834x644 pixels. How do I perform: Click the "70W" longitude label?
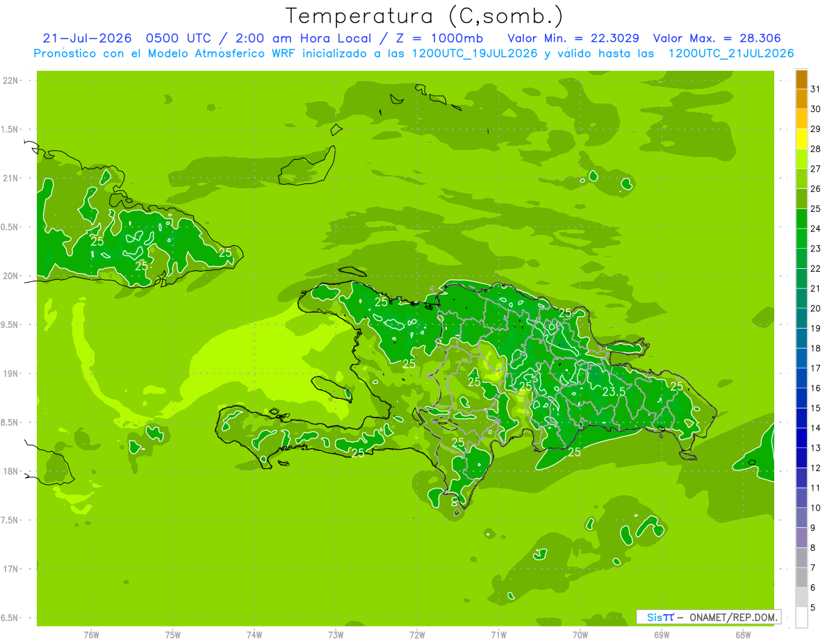(x=580, y=634)
